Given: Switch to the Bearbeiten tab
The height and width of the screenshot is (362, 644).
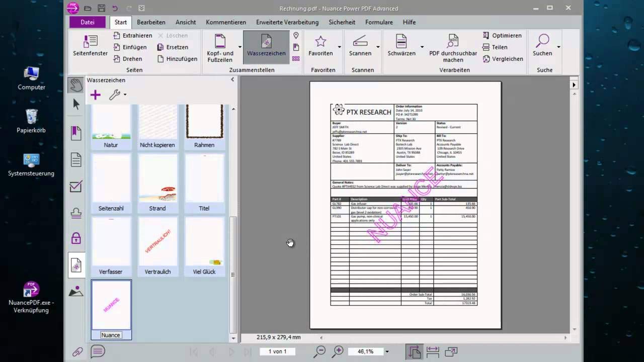Looking at the screenshot, I should 151,22.
